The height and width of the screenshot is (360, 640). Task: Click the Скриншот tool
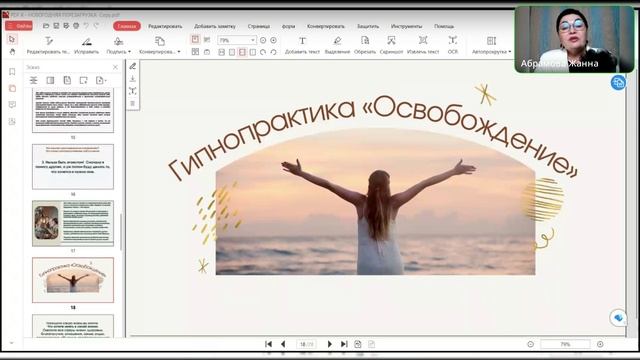(x=391, y=45)
